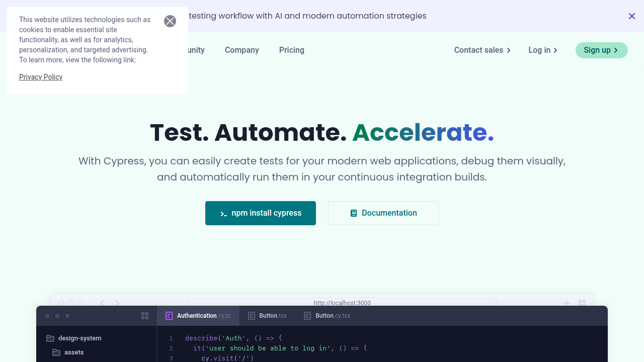Click the assets folder icon in the file tree
The height and width of the screenshot is (362, 644).
[57, 352]
